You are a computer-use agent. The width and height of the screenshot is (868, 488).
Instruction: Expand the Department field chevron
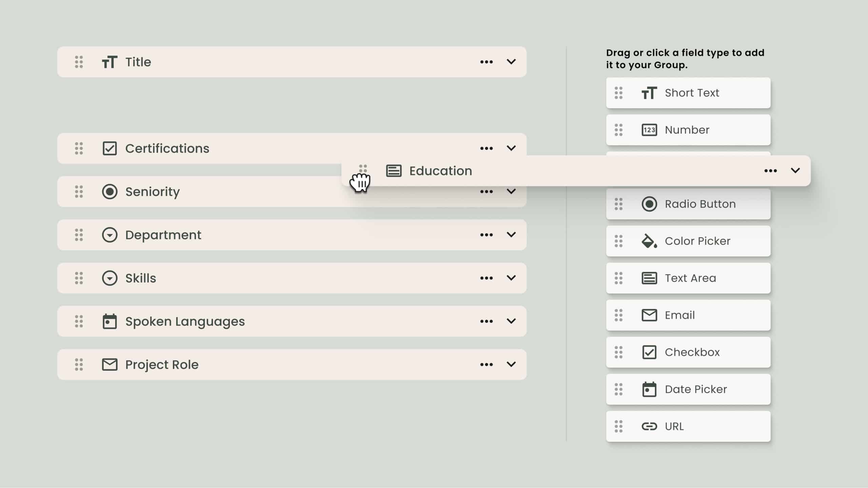coord(511,235)
